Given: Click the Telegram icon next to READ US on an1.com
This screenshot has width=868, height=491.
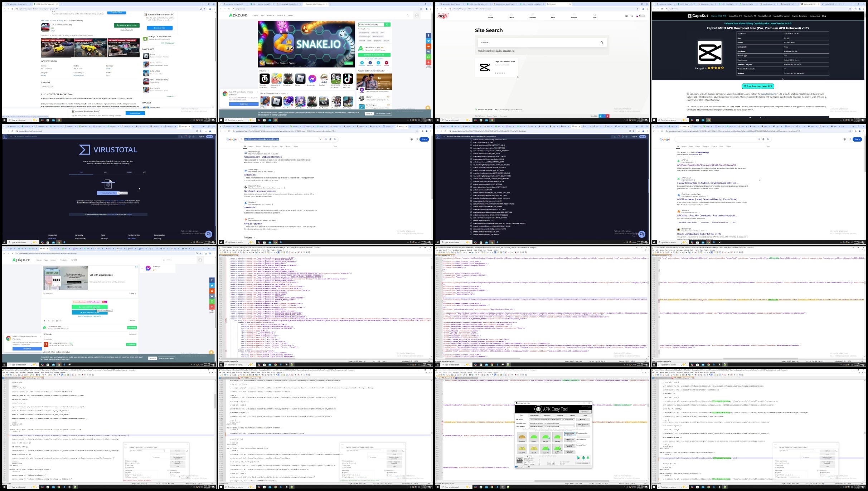Looking at the screenshot, I should pyautogui.click(x=600, y=116).
